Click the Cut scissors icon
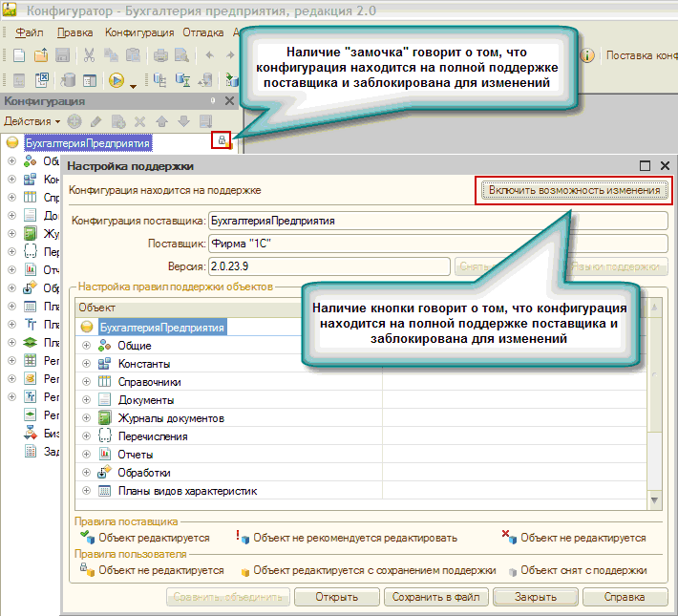The width and height of the screenshot is (678, 616). pos(88,55)
